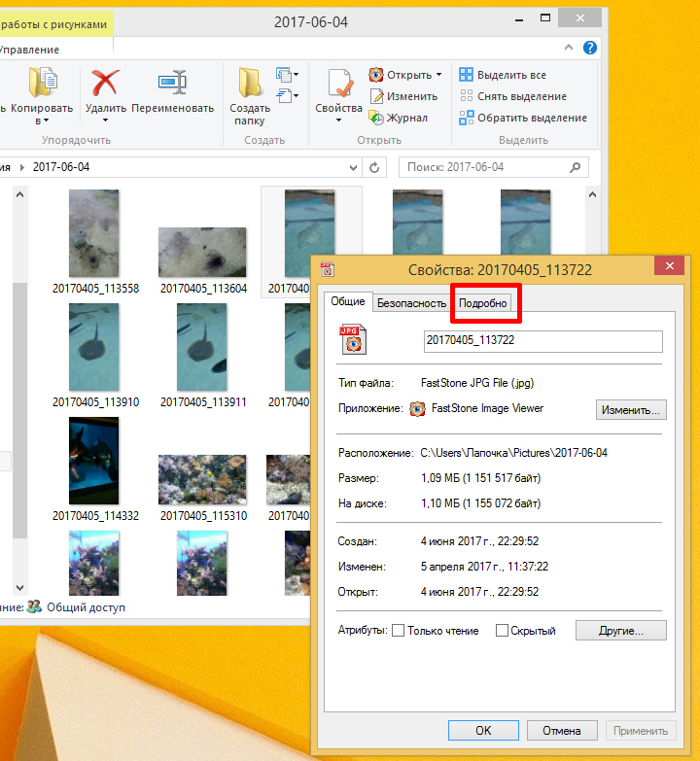The height and width of the screenshot is (761, 700).
Task: Click the file name field 20170405_113722
Action: point(542,341)
